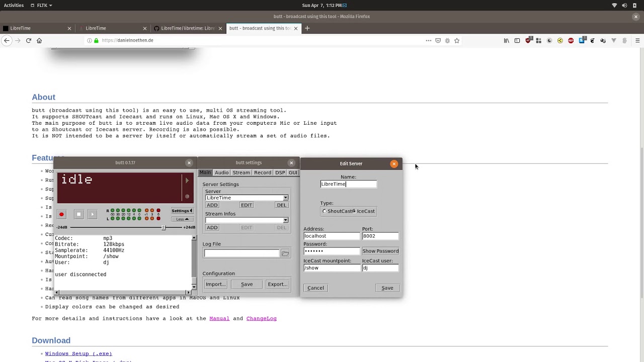Switch to the Main tab in butt settings
Image resolution: width=644 pixels, height=362 pixels.
(205, 172)
